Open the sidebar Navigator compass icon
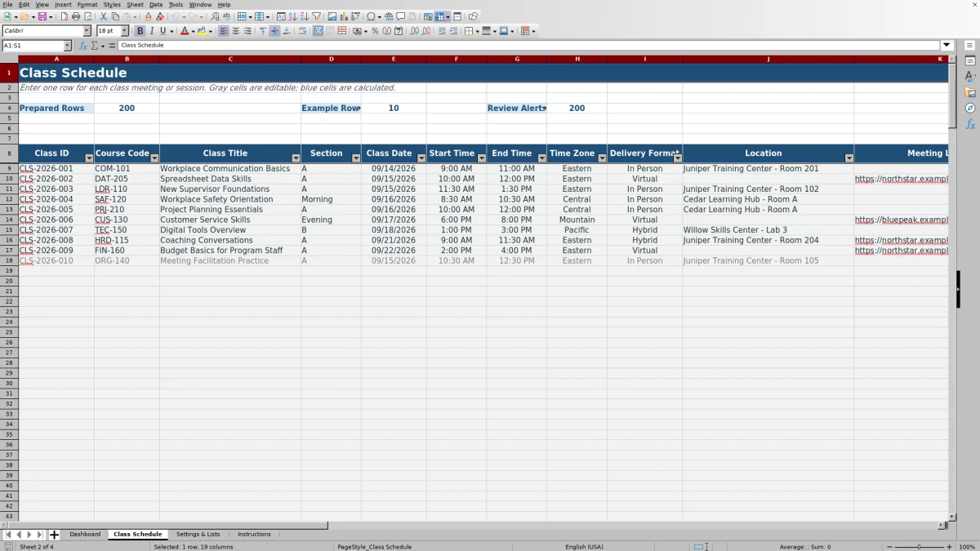 click(970, 108)
